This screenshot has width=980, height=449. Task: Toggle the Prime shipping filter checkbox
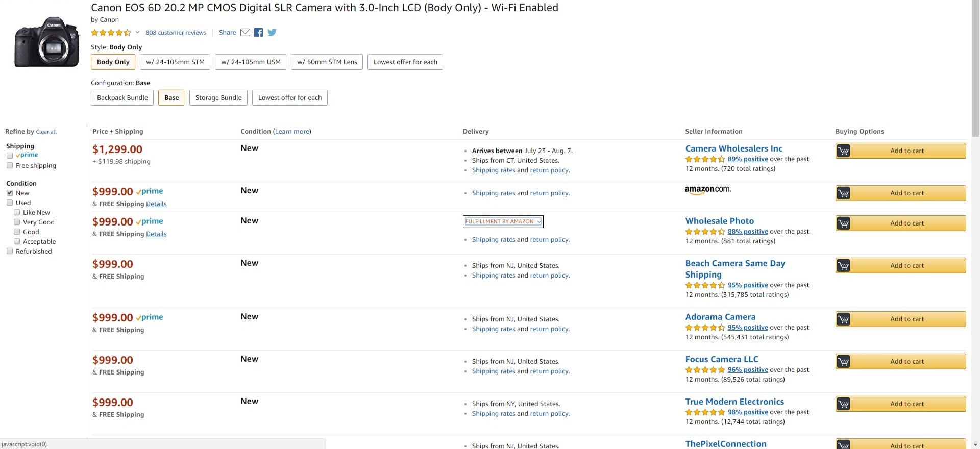pyautogui.click(x=10, y=156)
